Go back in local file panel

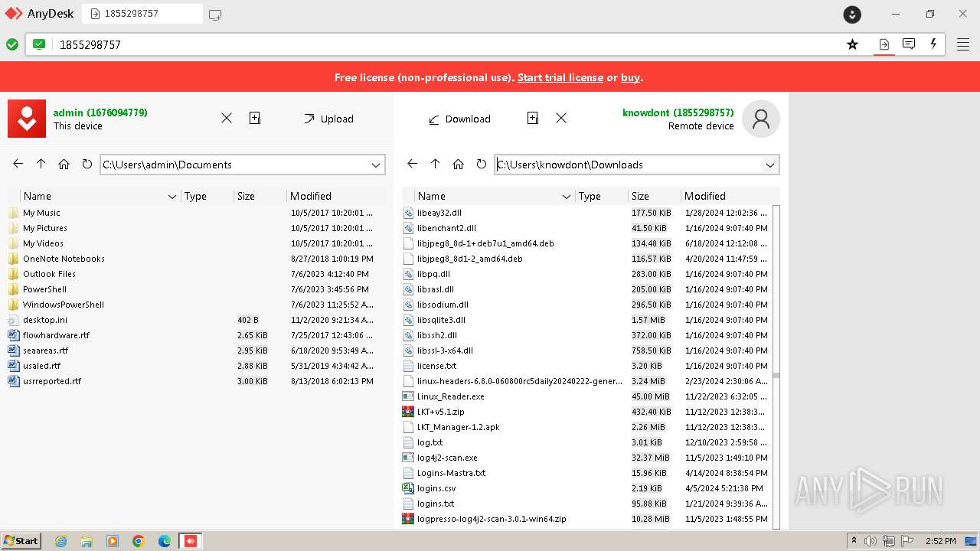18,164
